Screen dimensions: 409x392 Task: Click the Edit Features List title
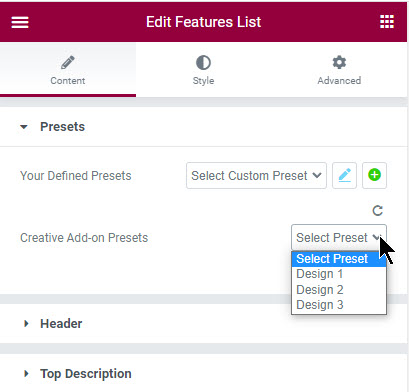(x=203, y=22)
